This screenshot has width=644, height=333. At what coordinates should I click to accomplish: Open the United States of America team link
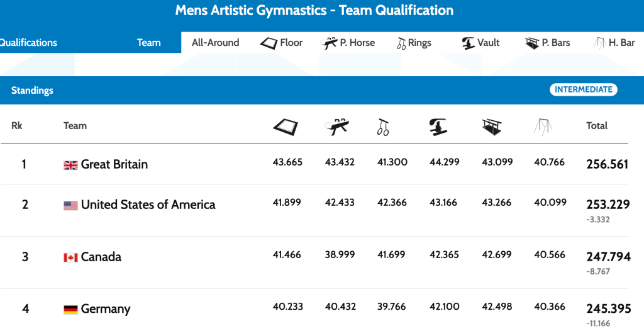coord(148,205)
